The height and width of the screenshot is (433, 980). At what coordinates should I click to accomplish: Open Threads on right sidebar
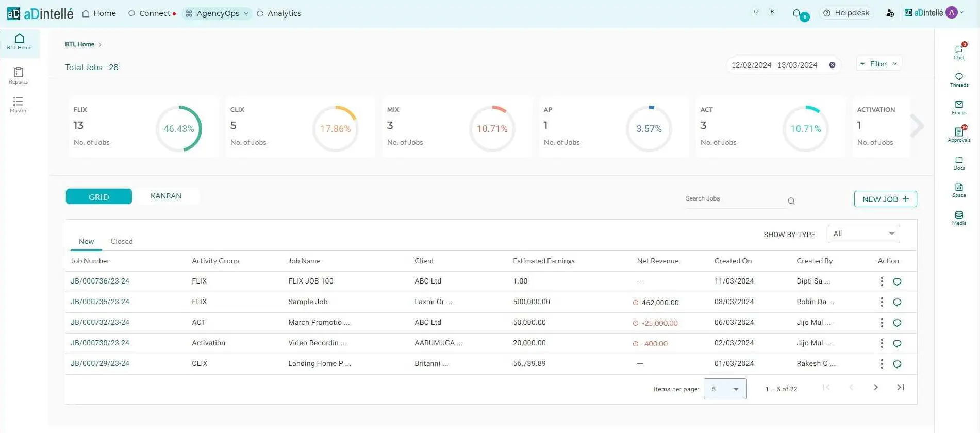click(959, 79)
